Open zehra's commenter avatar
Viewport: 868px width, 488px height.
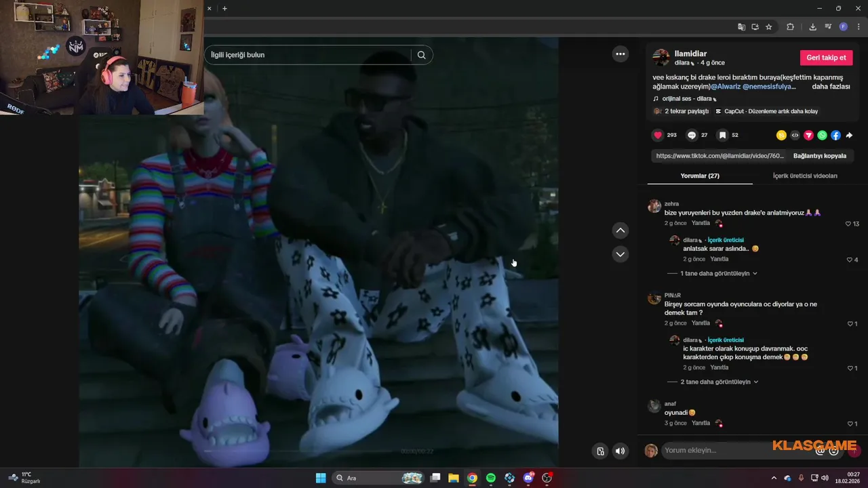[654, 206]
